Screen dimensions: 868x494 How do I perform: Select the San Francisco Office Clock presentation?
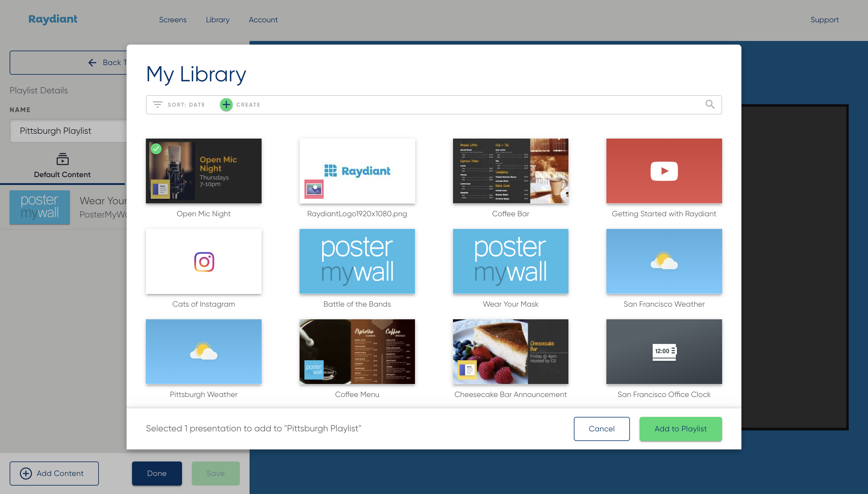click(x=664, y=351)
